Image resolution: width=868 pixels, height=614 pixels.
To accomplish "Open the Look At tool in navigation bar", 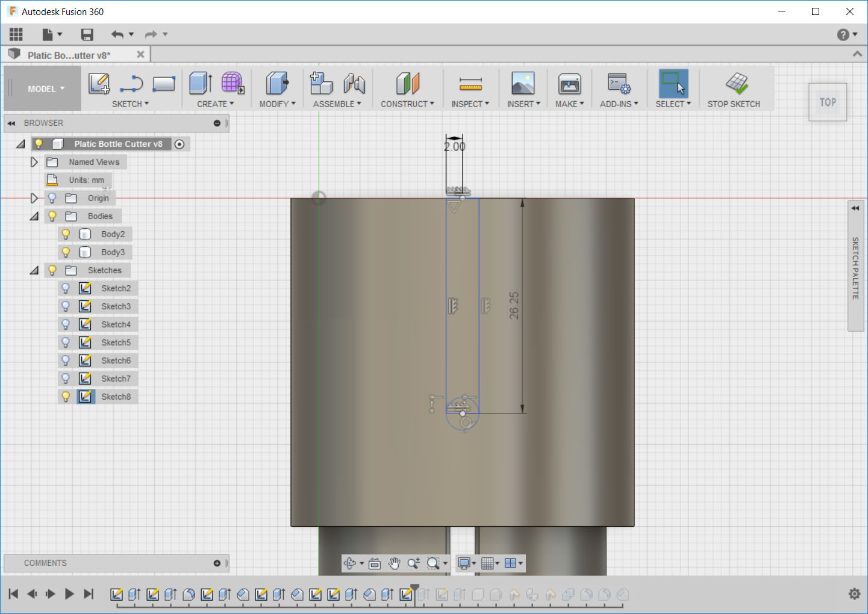I will (375, 563).
